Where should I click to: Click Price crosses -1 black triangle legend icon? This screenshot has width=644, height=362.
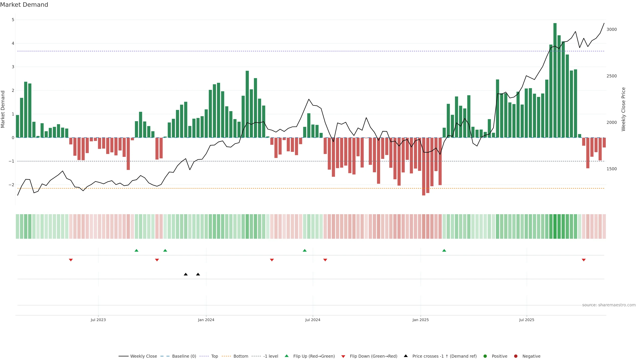pyautogui.click(x=406, y=356)
